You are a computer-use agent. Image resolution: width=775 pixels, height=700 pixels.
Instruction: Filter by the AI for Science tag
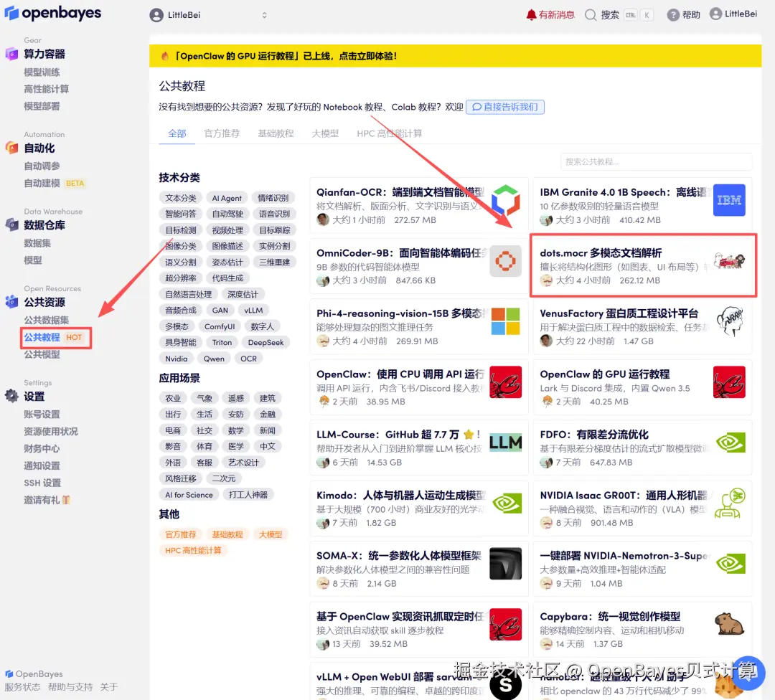pos(189,494)
